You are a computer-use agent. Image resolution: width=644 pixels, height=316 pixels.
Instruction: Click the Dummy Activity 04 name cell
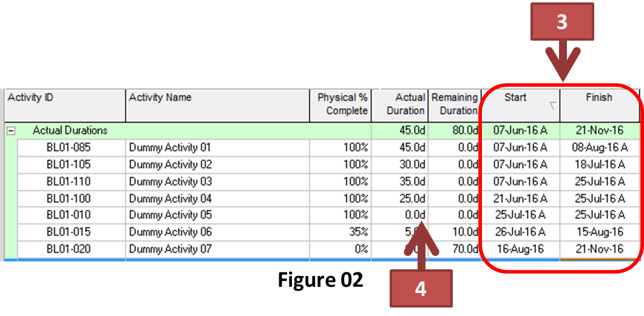(217, 198)
